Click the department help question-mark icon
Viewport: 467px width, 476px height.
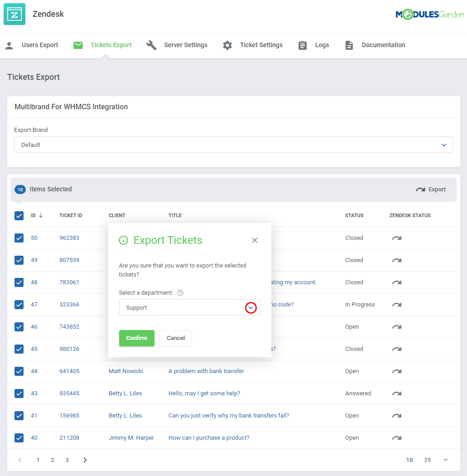click(180, 293)
